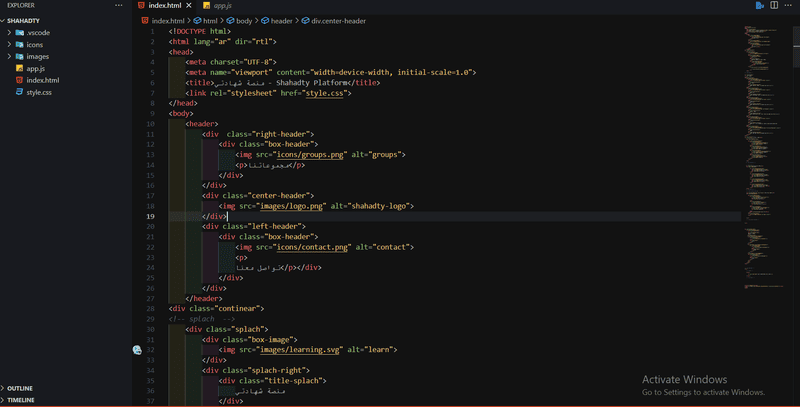This screenshot has width=800, height=407.
Task: Click the EXPLORER panel title
Action: click(21, 5)
